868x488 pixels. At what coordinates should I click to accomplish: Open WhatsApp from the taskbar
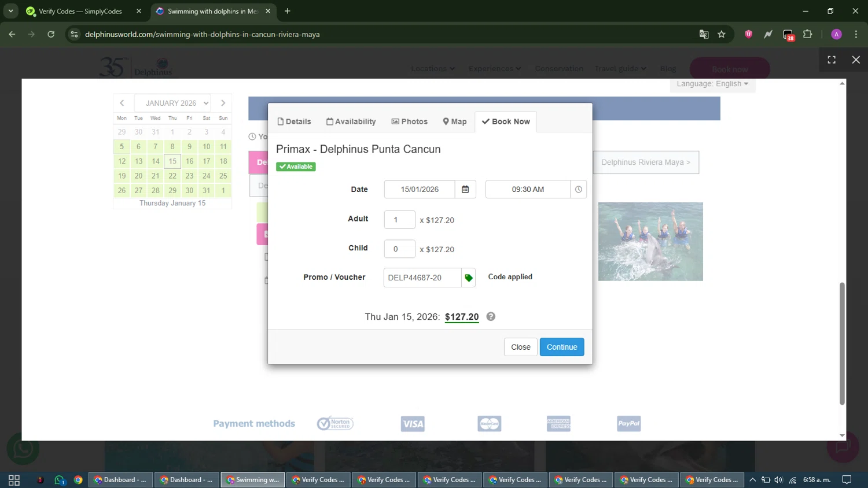tap(60, 480)
